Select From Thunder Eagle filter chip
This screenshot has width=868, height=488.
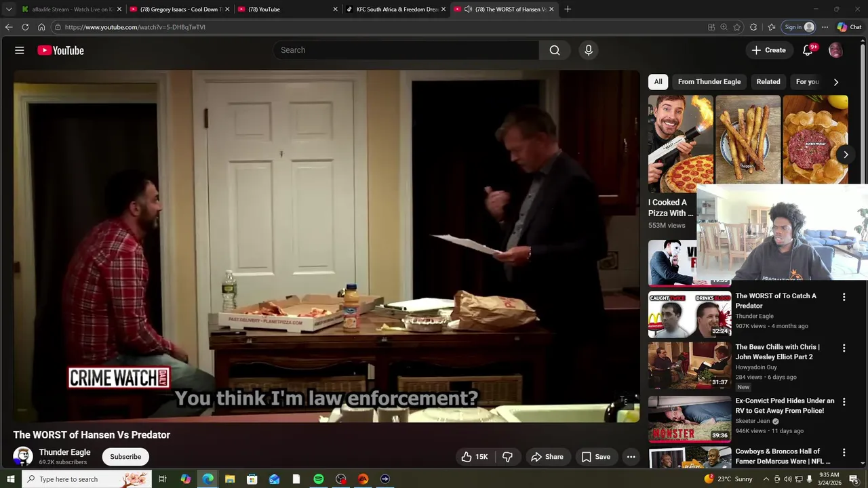[x=709, y=81]
